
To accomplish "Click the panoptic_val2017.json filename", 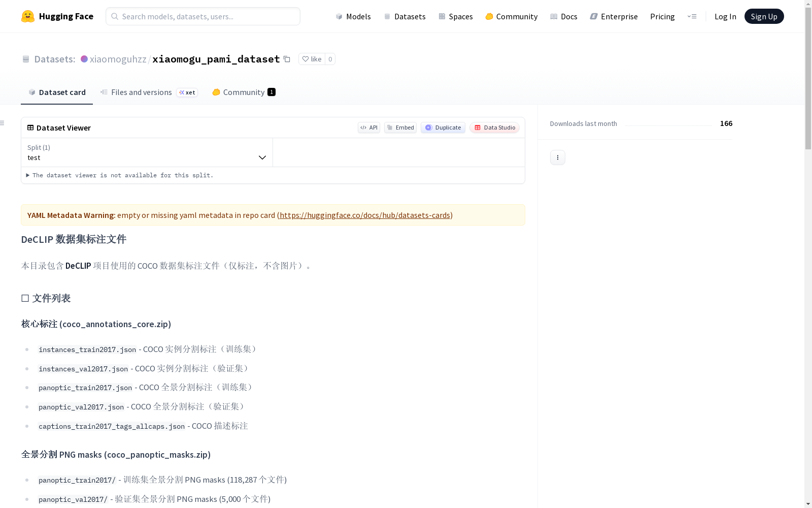I will pyautogui.click(x=81, y=407).
